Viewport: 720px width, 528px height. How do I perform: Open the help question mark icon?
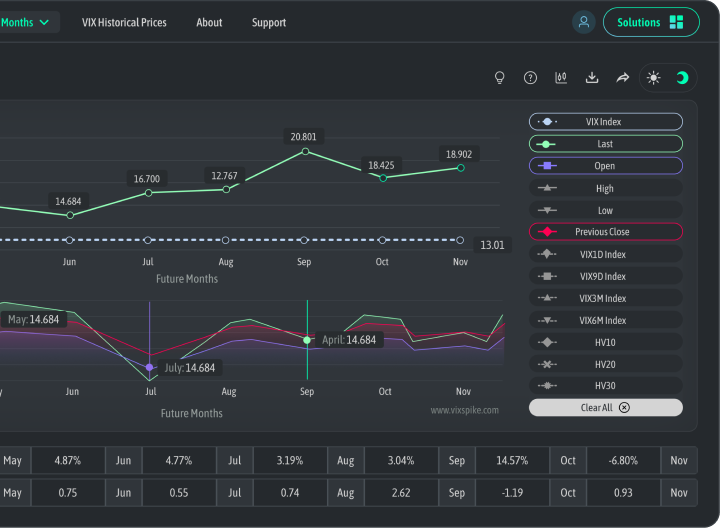click(531, 78)
